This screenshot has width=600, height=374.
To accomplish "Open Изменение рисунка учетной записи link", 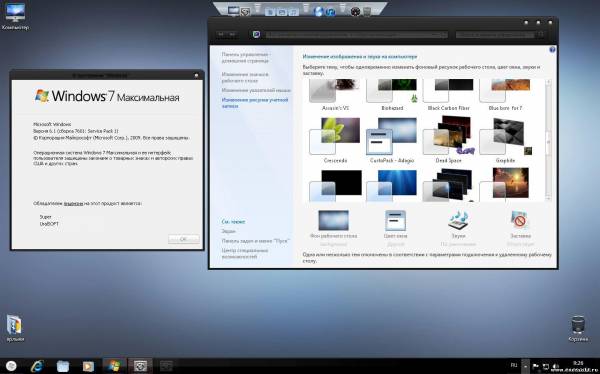I will coord(255,103).
